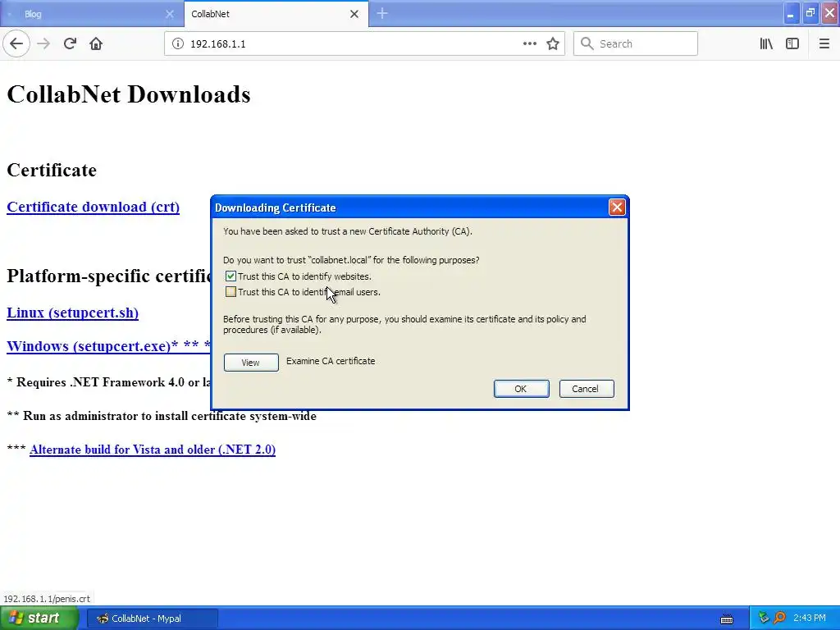Viewport: 840px width, 630px height.
Task: Select CollabNet - Mypal taskbar button
Action: click(x=152, y=619)
